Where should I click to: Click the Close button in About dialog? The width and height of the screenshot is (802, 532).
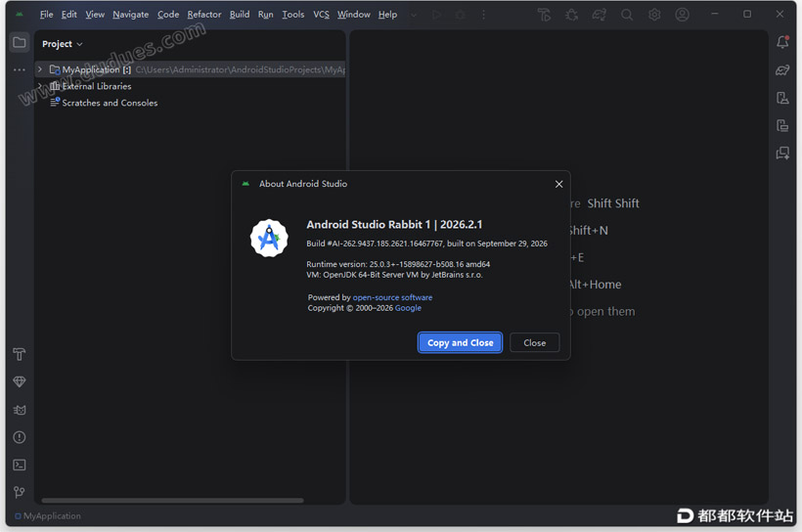pos(534,342)
